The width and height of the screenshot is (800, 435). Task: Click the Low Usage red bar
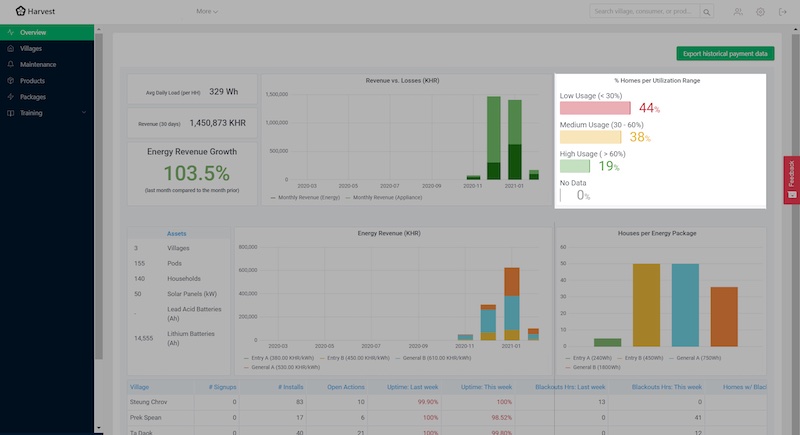coord(595,108)
